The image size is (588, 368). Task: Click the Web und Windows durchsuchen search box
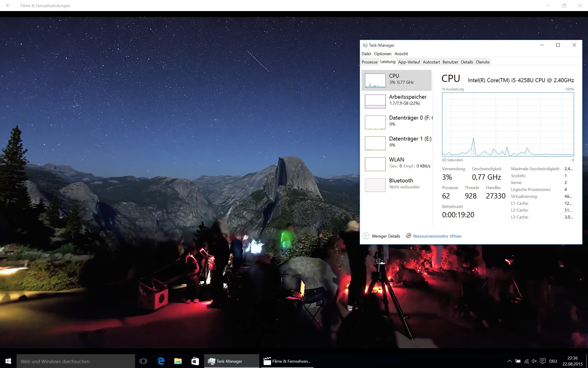coord(76,361)
